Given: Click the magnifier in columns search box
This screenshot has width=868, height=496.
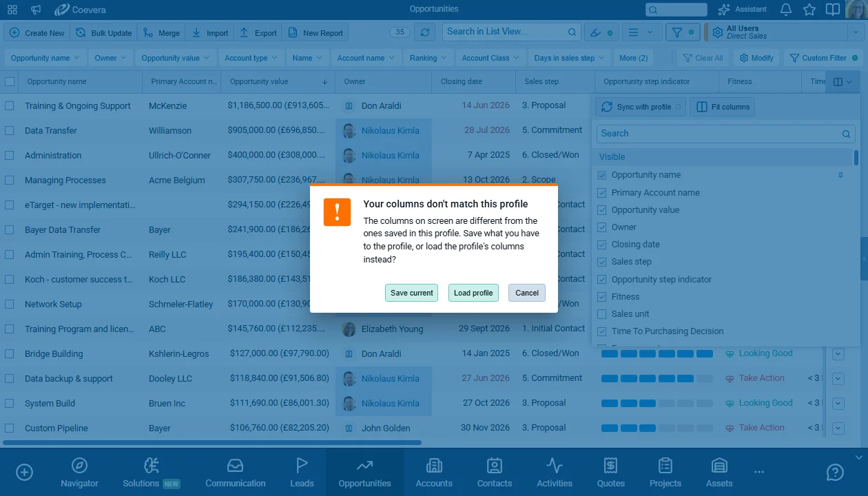Looking at the screenshot, I should 847,134.
